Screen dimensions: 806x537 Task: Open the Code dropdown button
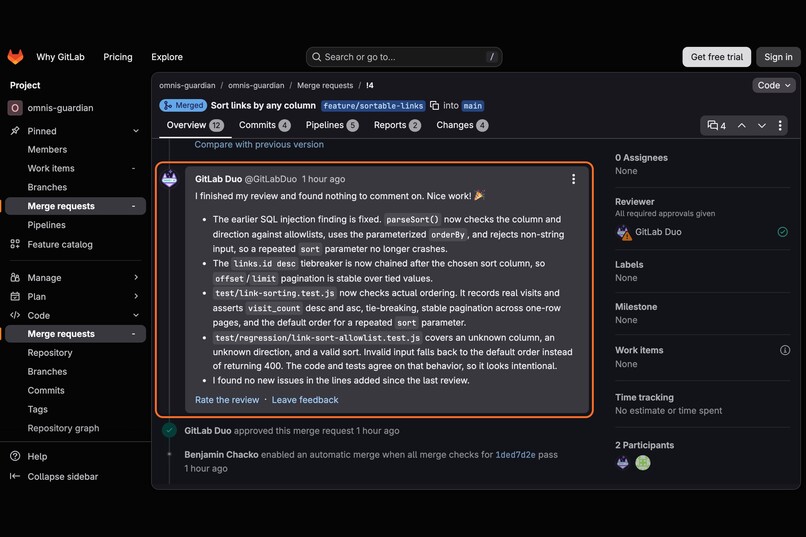click(x=774, y=85)
